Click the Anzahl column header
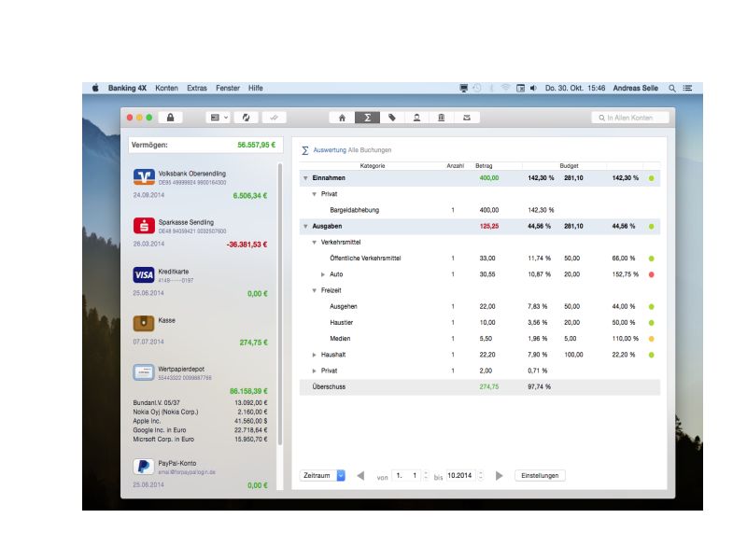The image size is (747, 560). (455, 166)
